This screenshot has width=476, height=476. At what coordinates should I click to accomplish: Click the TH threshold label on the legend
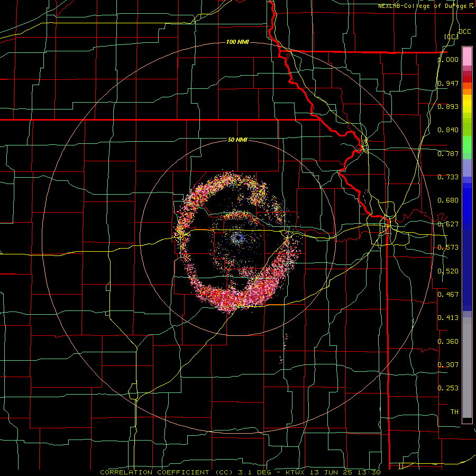coord(454,412)
